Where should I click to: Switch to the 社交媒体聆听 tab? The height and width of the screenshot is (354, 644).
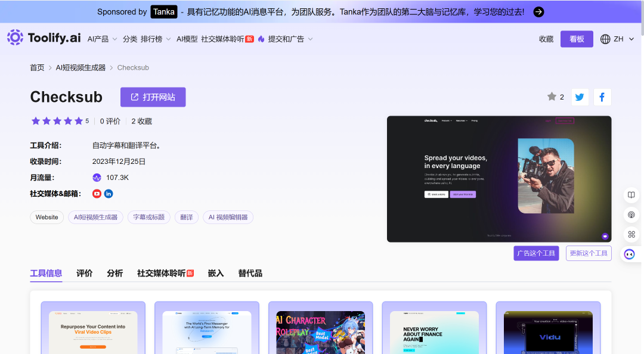pos(165,274)
